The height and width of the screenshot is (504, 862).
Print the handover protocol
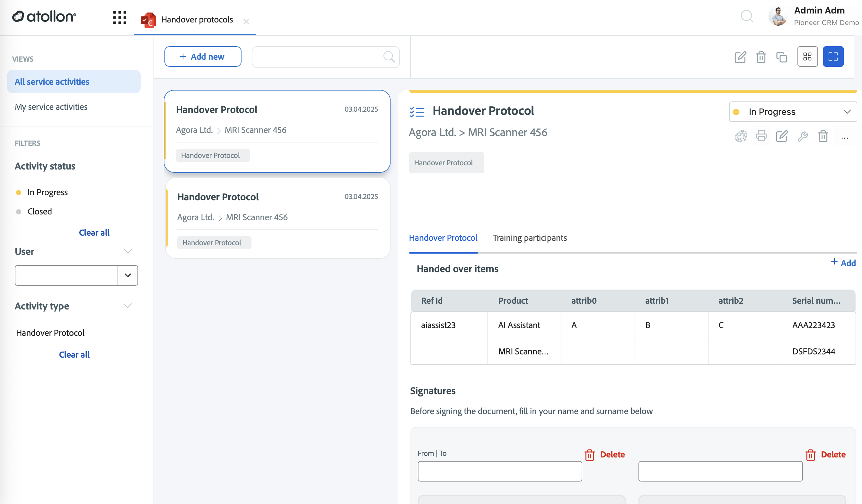pyautogui.click(x=761, y=136)
